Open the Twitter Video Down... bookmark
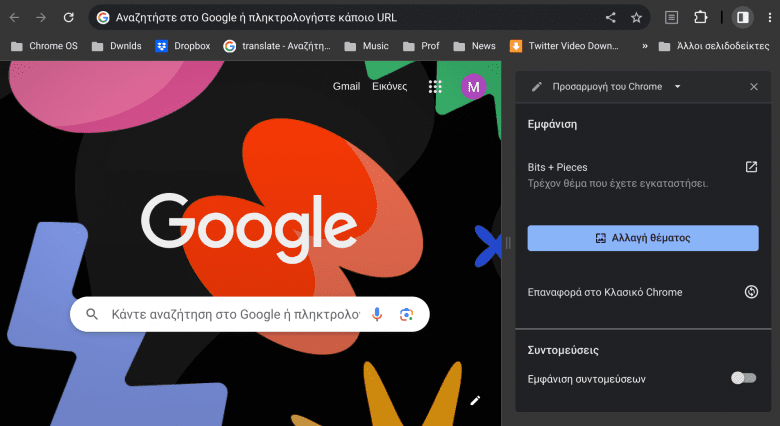This screenshot has width=780, height=426. [x=564, y=46]
